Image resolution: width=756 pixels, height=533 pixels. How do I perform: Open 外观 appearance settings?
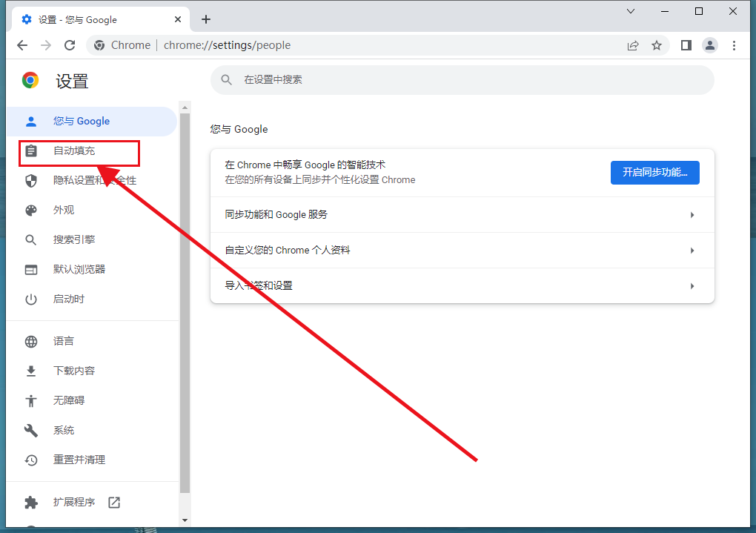tap(92, 211)
